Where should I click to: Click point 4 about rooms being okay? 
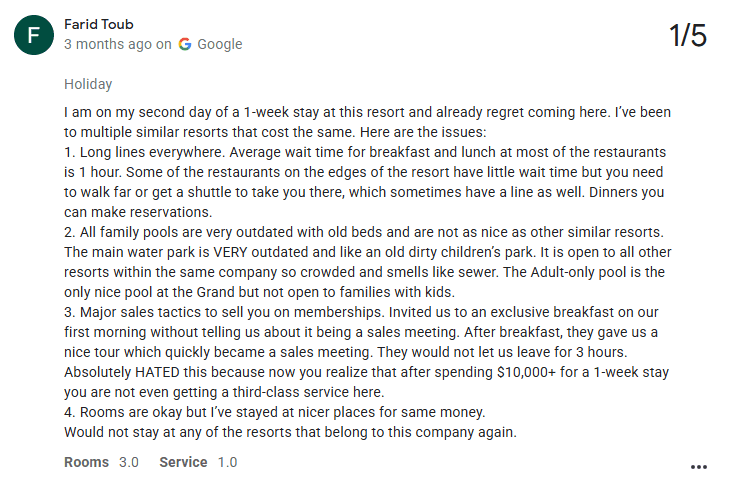coord(275,412)
